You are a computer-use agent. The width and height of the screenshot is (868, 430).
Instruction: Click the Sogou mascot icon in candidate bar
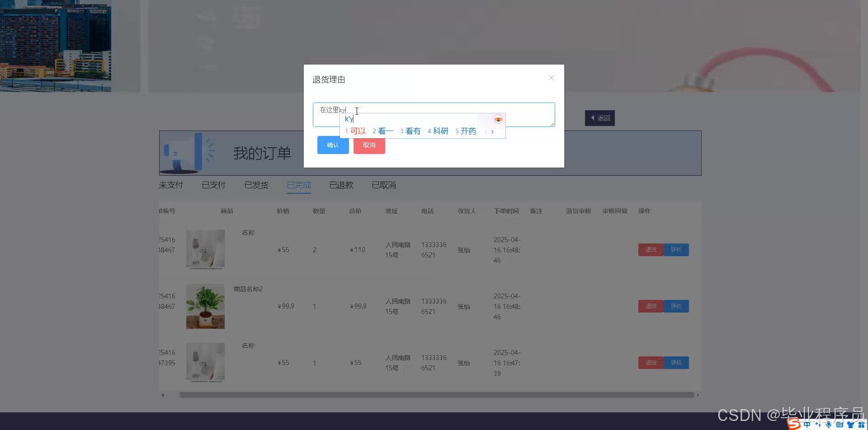(x=498, y=119)
